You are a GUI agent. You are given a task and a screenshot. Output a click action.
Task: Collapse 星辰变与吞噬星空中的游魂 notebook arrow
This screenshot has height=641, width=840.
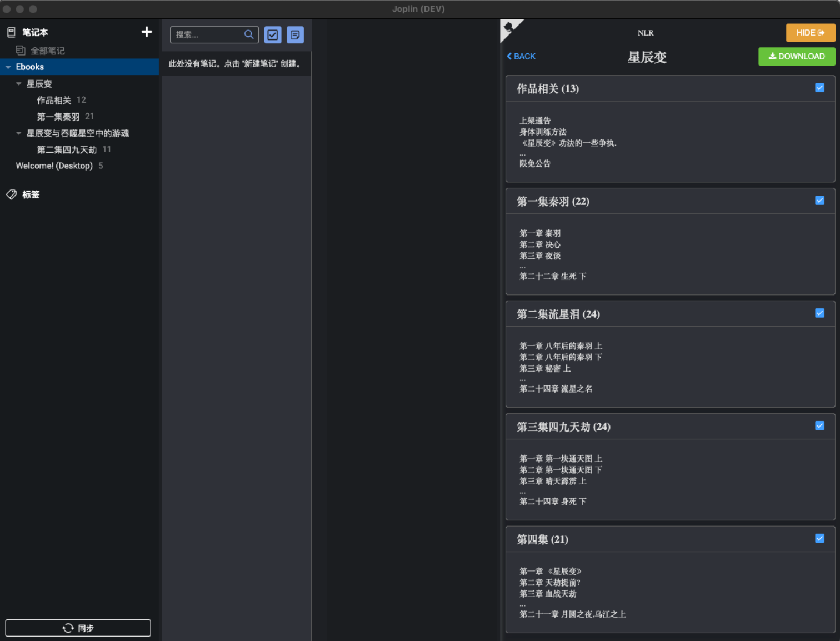tap(19, 133)
